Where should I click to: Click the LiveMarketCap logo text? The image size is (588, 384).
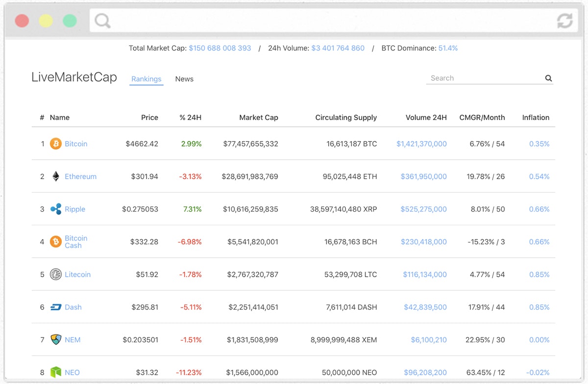(74, 77)
